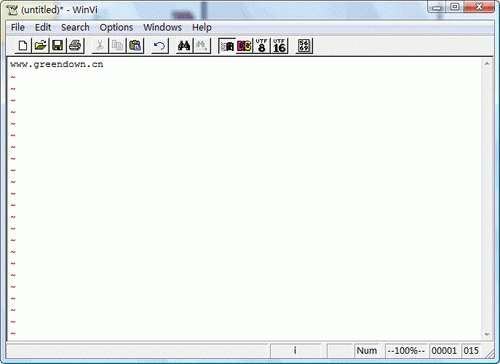Screen dimensions: 500x364
Task: Undo the last change with the blue arrow
Action: tap(160, 46)
